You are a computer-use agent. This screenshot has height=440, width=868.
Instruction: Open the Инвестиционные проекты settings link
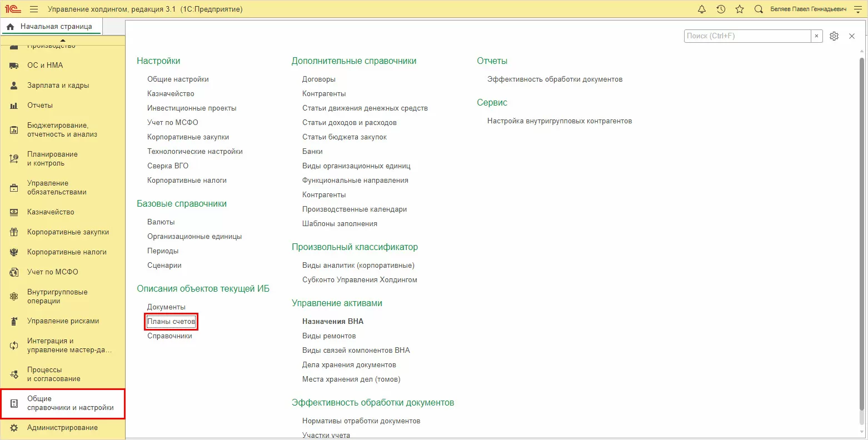[x=192, y=108]
